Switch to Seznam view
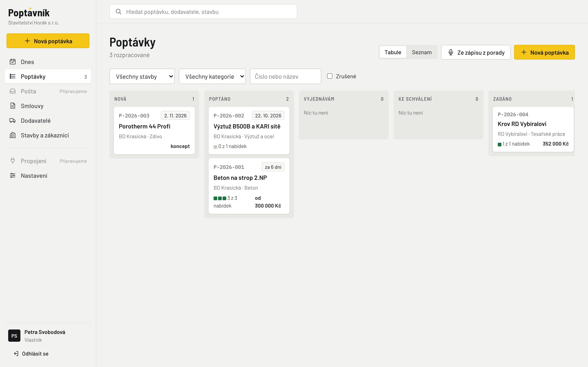Screen dimensions: 588x367 click(x=422, y=52)
